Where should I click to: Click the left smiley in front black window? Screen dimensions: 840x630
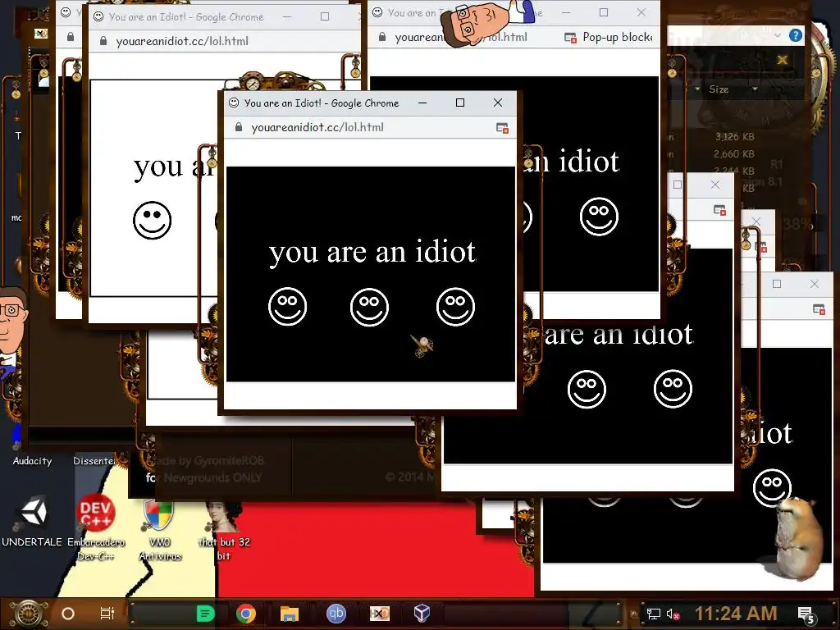(x=287, y=307)
